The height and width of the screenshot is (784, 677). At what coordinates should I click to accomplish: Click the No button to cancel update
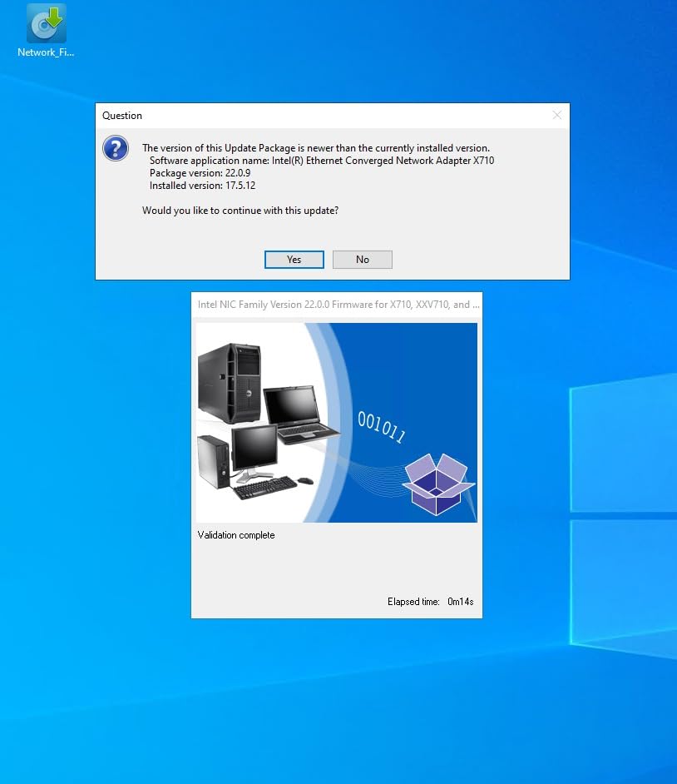[363, 260]
